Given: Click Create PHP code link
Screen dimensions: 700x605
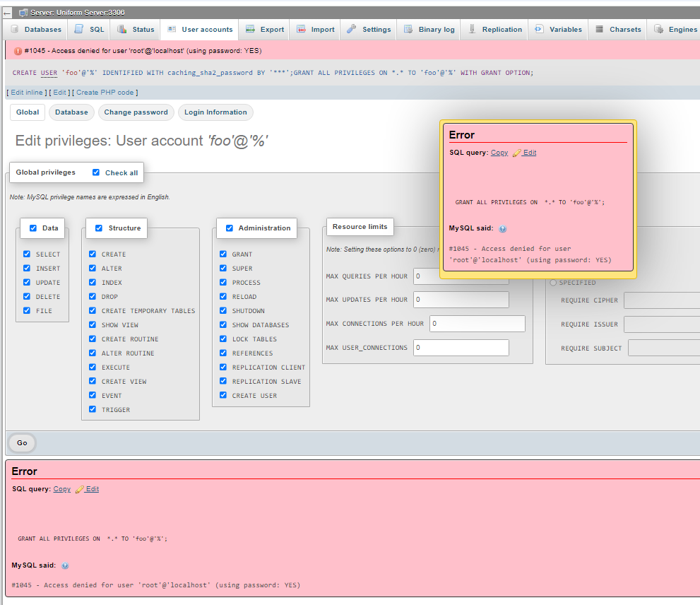Looking at the screenshot, I should pos(105,93).
